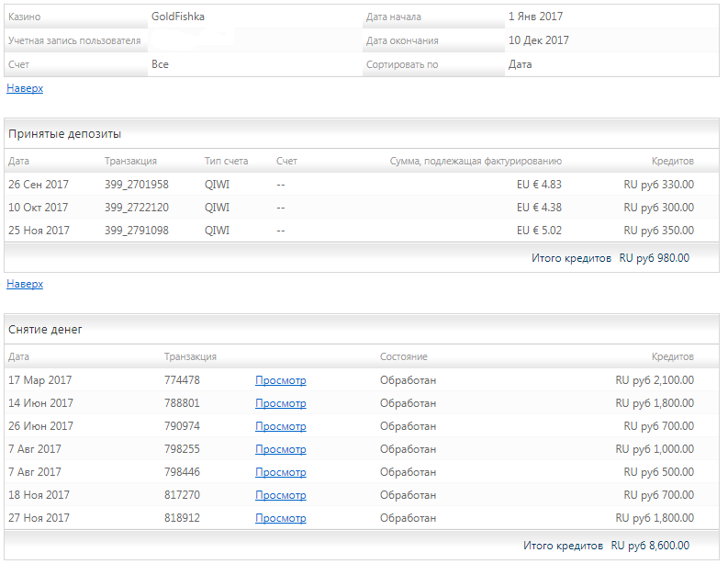Click the Снятие денег section header

click(46, 330)
